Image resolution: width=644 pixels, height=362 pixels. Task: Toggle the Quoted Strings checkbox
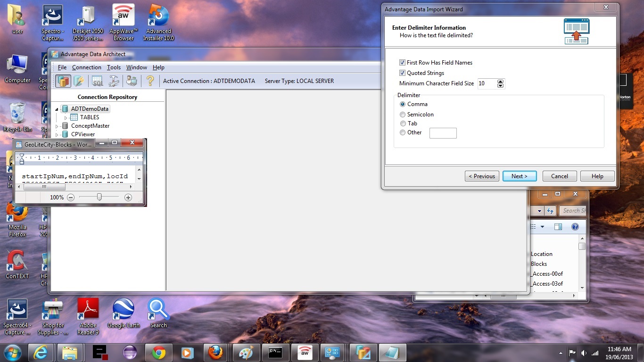(x=402, y=73)
